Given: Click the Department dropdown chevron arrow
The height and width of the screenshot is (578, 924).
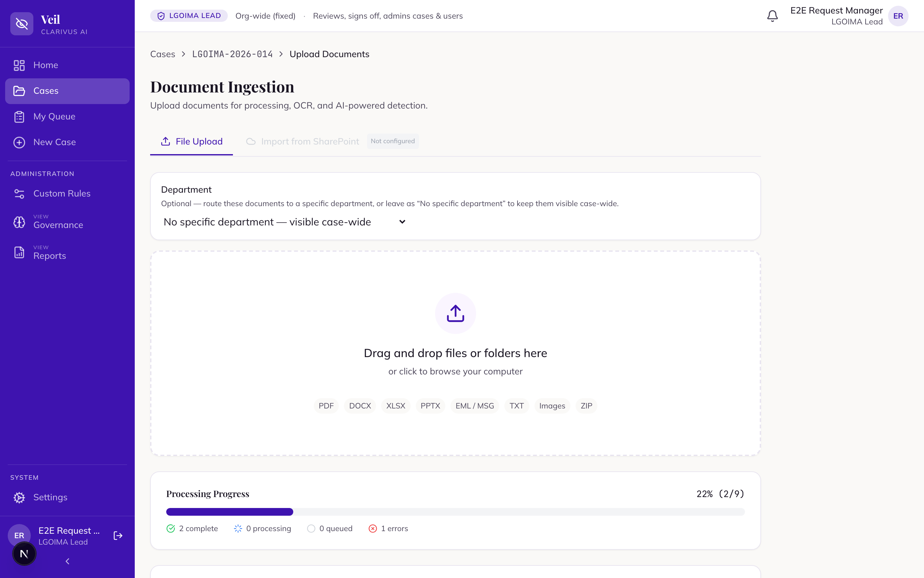Looking at the screenshot, I should click(x=402, y=222).
